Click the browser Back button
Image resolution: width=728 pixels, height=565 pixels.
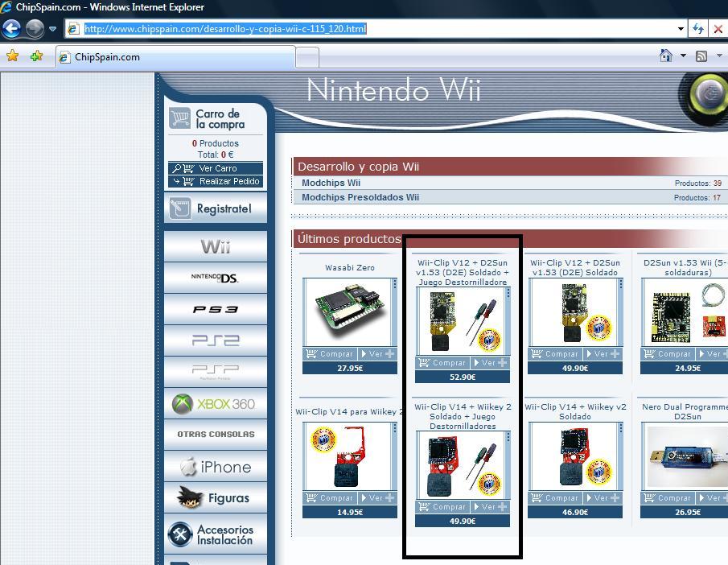[x=11, y=29]
